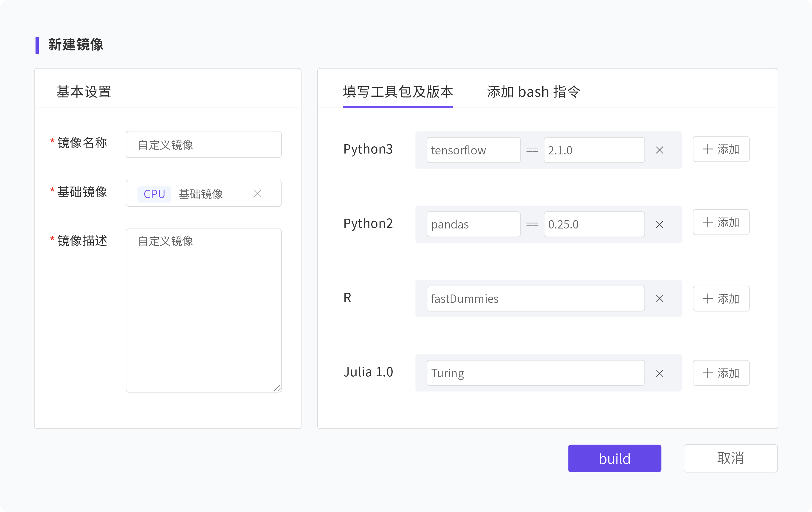
Task: Remove the Turing package row
Action: coord(659,373)
